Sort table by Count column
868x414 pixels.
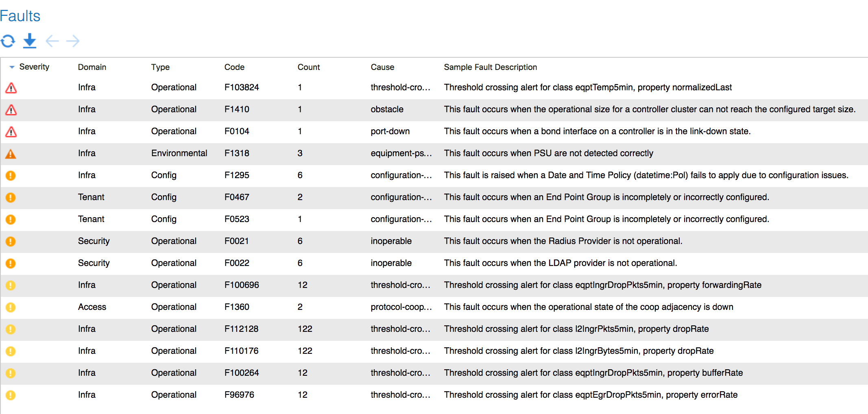(309, 67)
